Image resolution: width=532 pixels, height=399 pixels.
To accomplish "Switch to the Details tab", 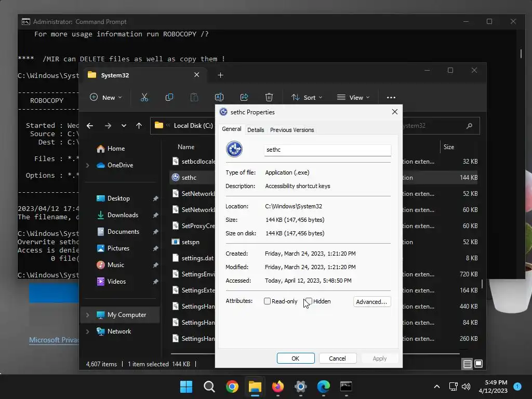I will (256, 130).
